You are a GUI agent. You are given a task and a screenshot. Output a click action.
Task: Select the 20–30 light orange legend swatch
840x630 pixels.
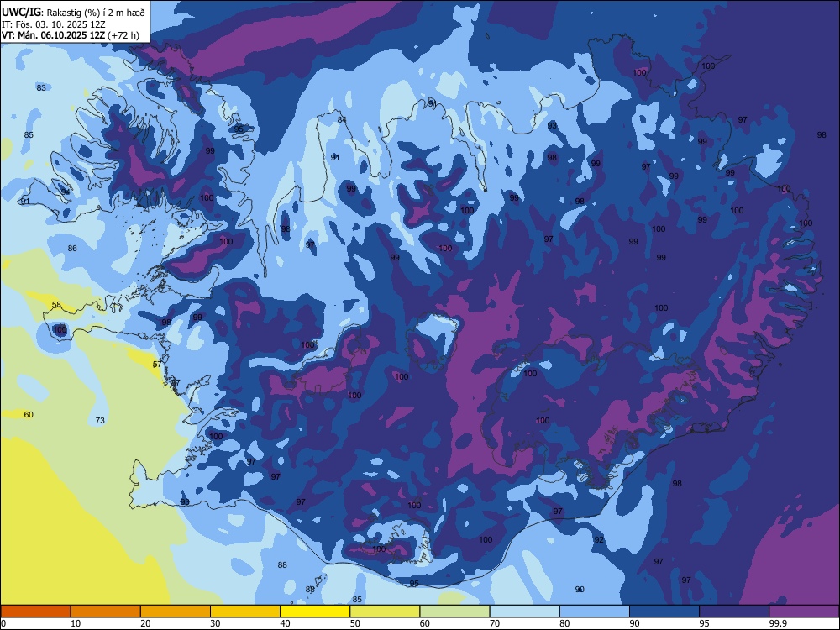(x=176, y=612)
